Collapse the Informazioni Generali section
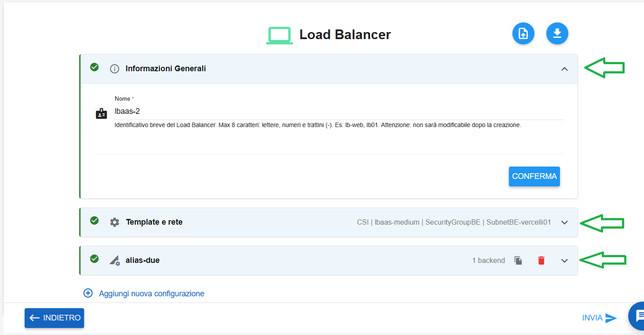 click(x=564, y=69)
